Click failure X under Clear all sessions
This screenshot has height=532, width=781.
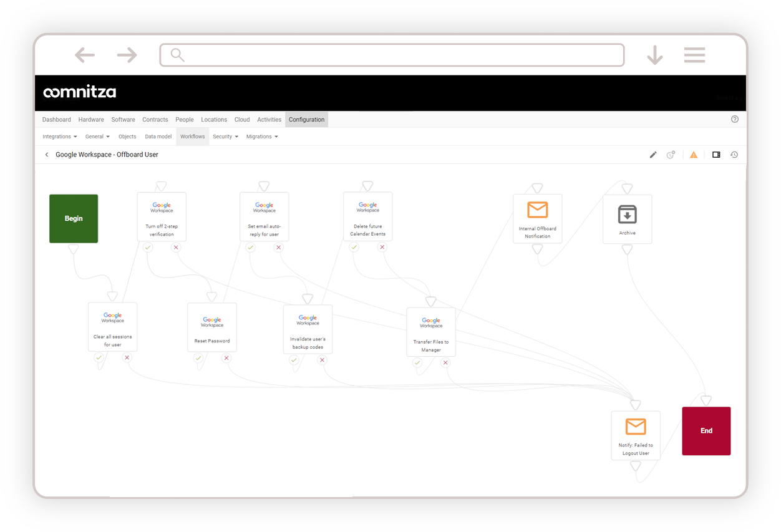pyautogui.click(x=127, y=358)
